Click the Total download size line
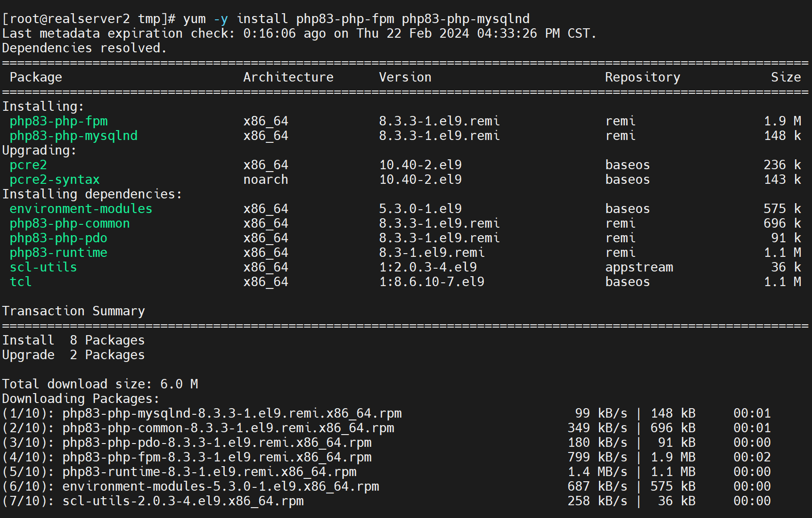 pos(100,384)
